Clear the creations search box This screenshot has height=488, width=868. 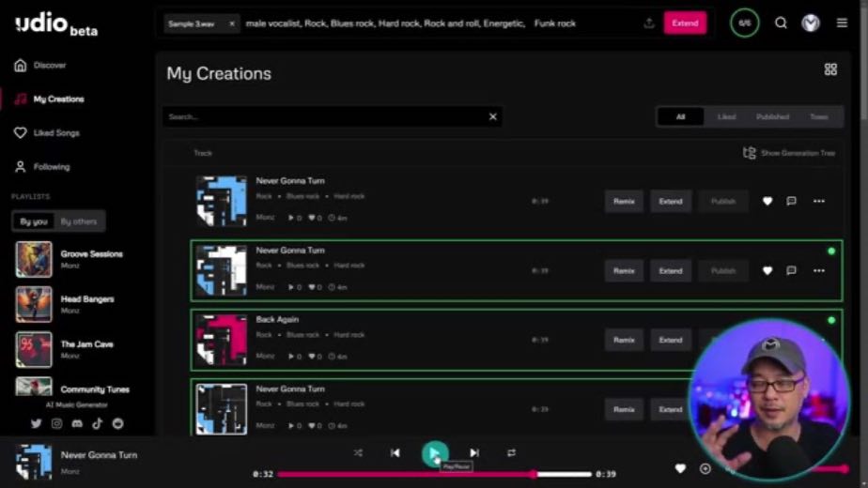click(x=492, y=116)
